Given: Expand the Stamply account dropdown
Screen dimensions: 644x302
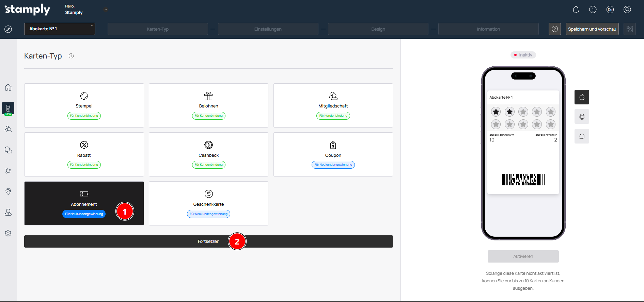Looking at the screenshot, I should pyautogui.click(x=106, y=10).
